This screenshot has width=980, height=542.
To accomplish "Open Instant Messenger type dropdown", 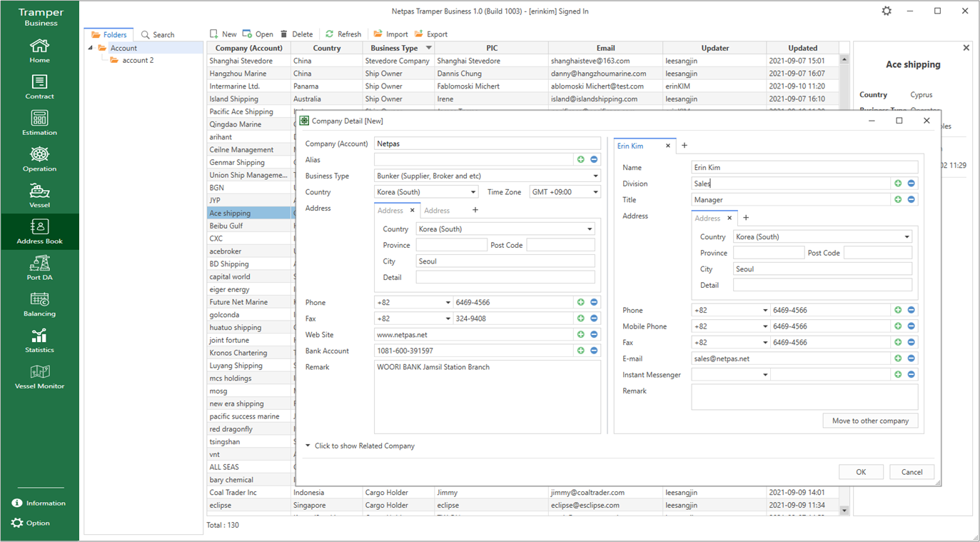I will point(765,375).
